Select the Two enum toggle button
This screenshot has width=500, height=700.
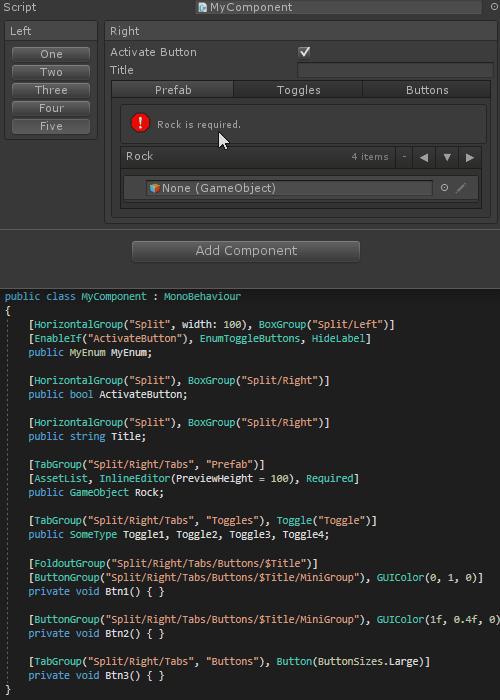pos(51,72)
